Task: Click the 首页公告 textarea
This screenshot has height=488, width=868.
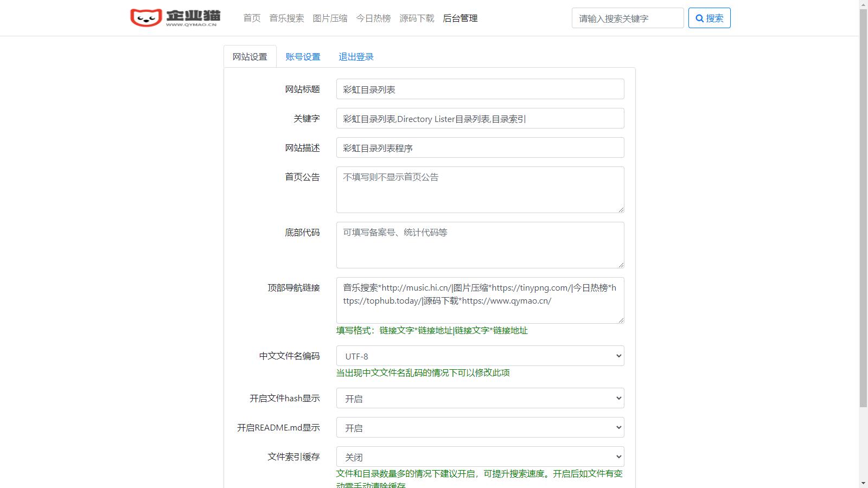Action: pyautogui.click(x=480, y=190)
